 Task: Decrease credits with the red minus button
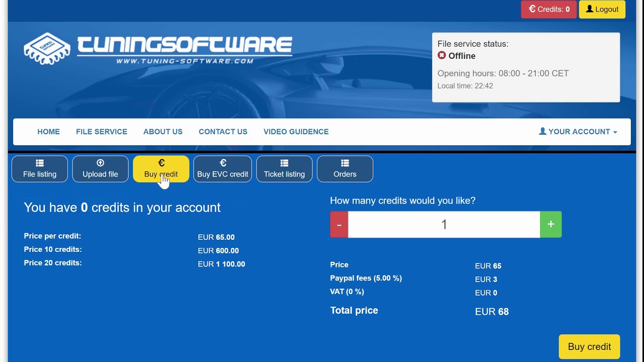coord(339,225)
